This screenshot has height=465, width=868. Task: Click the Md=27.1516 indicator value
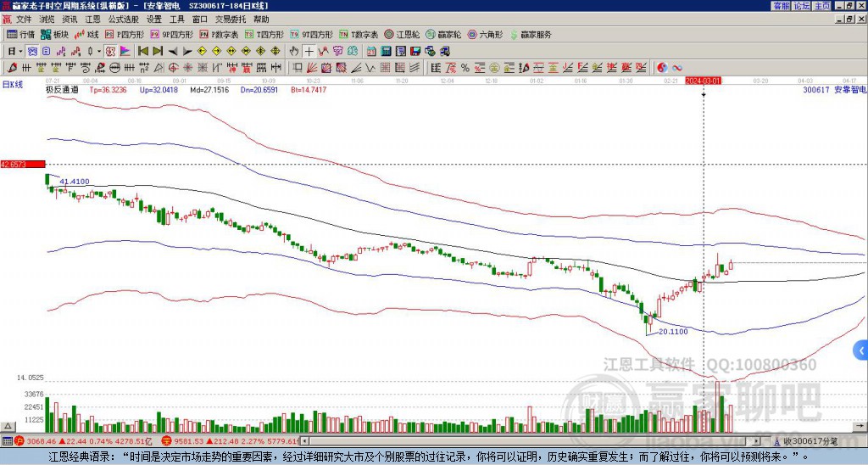tap(209, 90)
